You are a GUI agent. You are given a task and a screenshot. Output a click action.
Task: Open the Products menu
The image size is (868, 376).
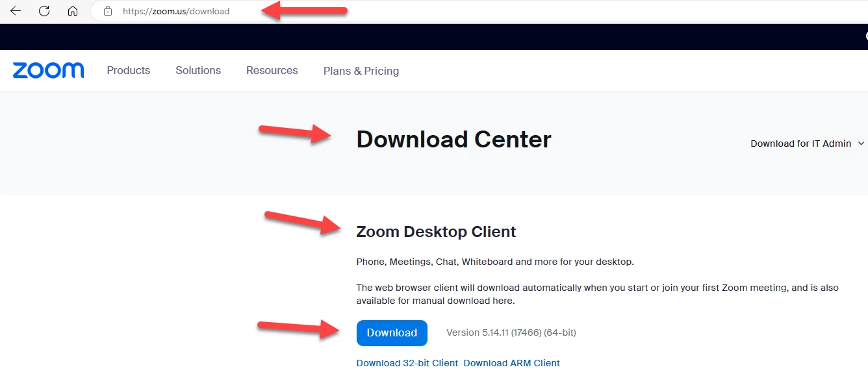(129, 70)
